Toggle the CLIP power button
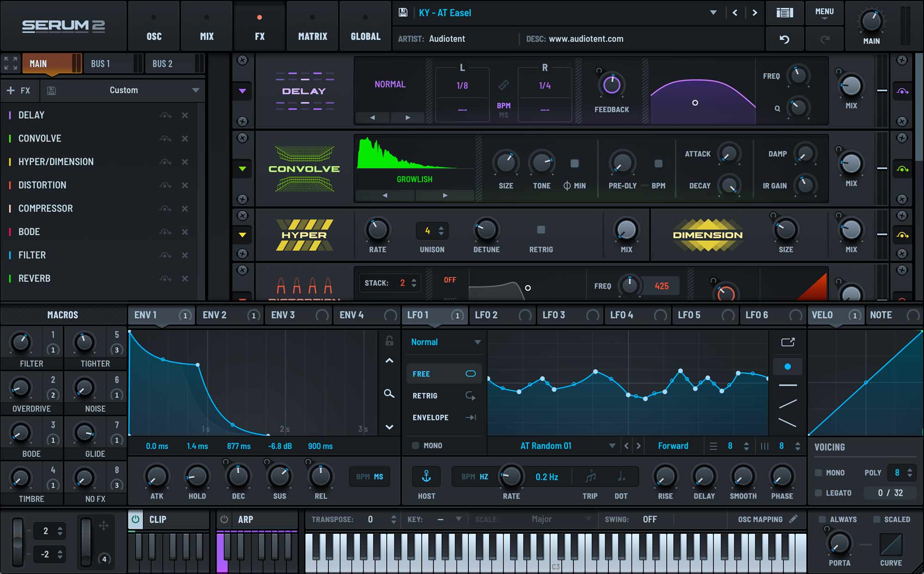The width and height of the screenshot is (924, 574). click(135, 519)
